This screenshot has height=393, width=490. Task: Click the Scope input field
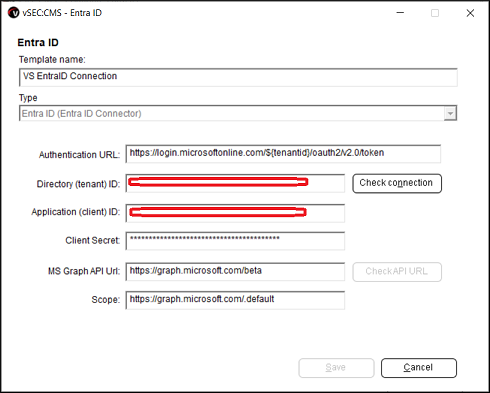tap(235, 300)
